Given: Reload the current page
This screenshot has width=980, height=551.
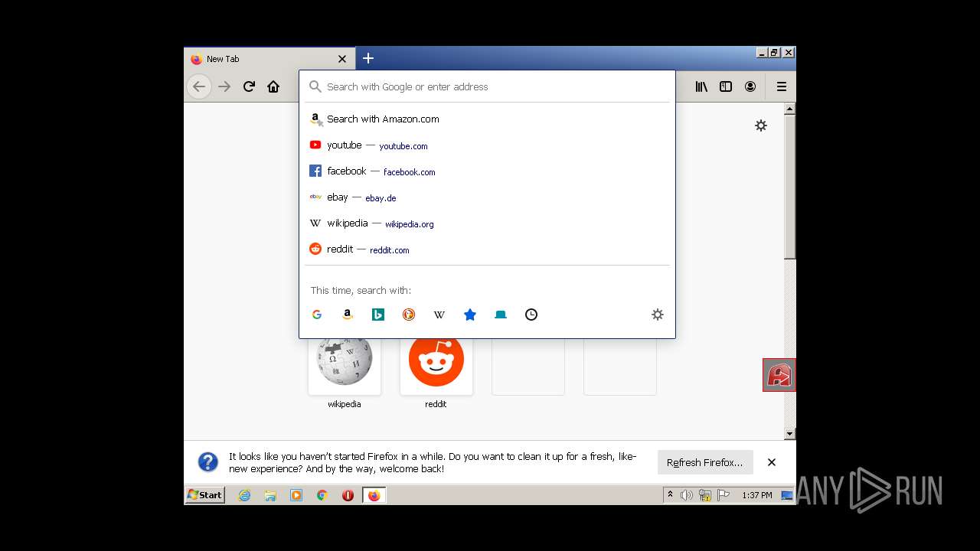Looking at the screenshot, I should [249, 86].
